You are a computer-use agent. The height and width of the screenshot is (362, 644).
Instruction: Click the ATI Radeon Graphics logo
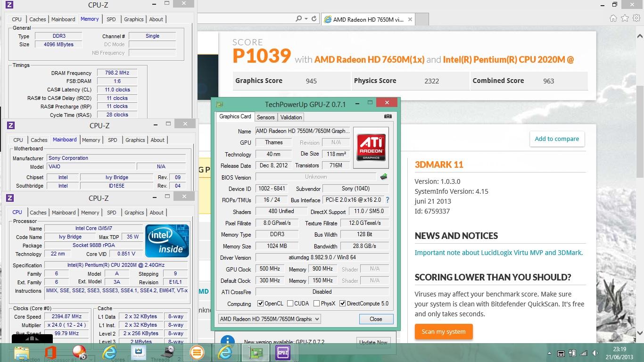click(x=371, y=148)
